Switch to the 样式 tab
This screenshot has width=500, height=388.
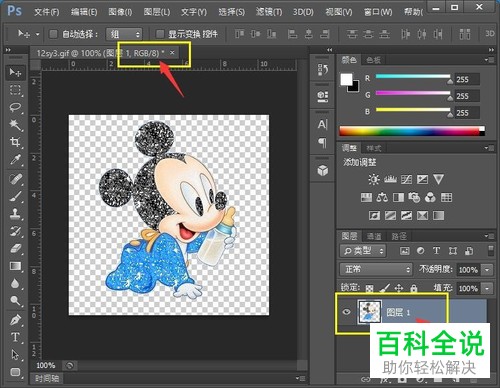point(374,148)
